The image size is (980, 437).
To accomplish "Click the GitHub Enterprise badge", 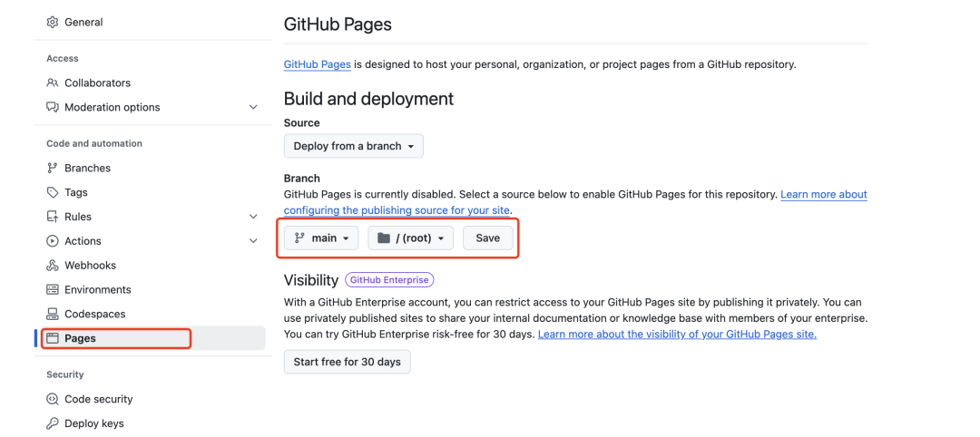I will click(389, 279).
